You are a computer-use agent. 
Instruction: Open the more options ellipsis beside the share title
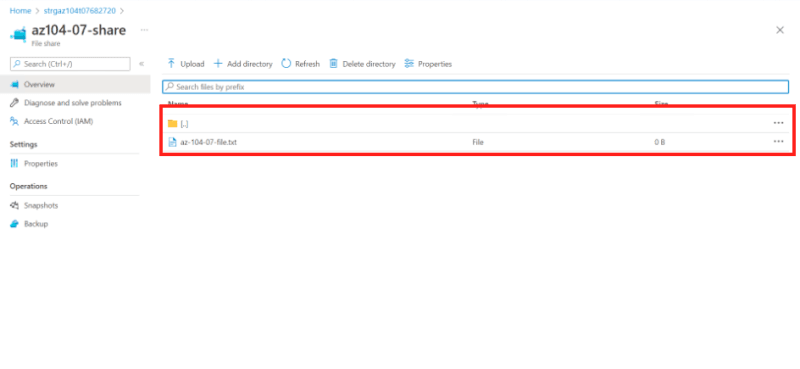click(x=144, y=30)
